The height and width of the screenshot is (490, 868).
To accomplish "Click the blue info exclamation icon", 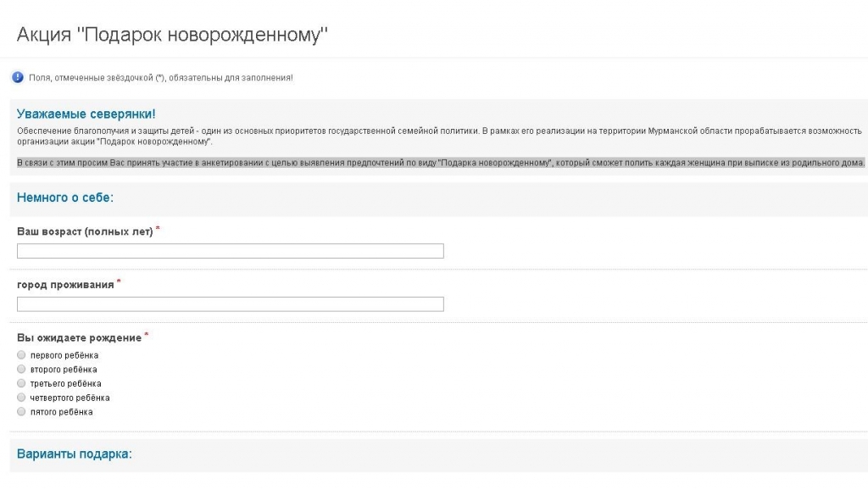I will pyautogui.click(x=18, y=77).
